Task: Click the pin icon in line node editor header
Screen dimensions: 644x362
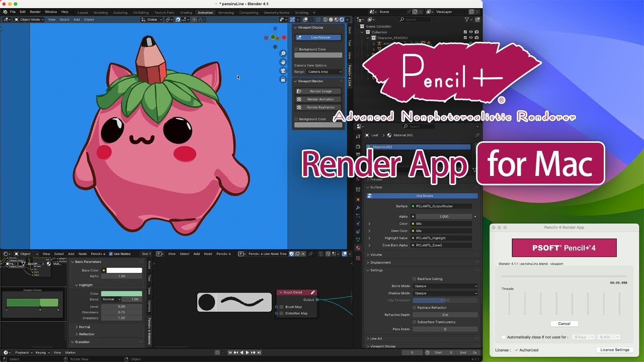Action: [x=310, y=254]
